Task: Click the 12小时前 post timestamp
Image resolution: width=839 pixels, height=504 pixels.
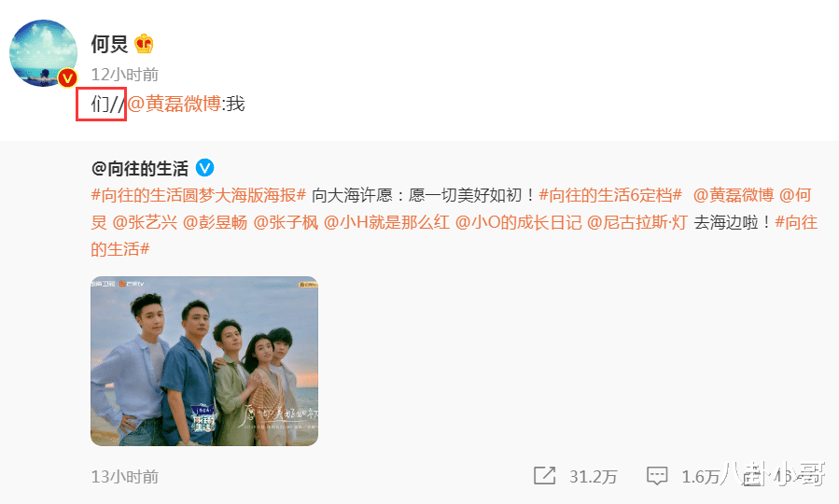Action: point(125,75)
